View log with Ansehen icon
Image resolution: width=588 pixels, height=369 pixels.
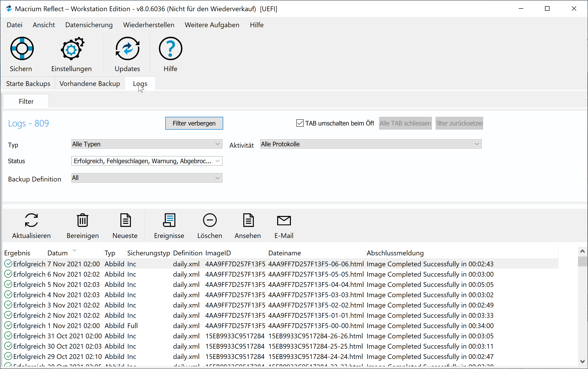coord(248,220)
